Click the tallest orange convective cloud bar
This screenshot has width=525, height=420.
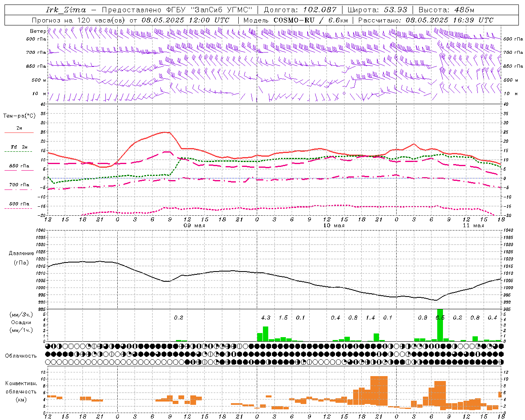click(379, 391)
